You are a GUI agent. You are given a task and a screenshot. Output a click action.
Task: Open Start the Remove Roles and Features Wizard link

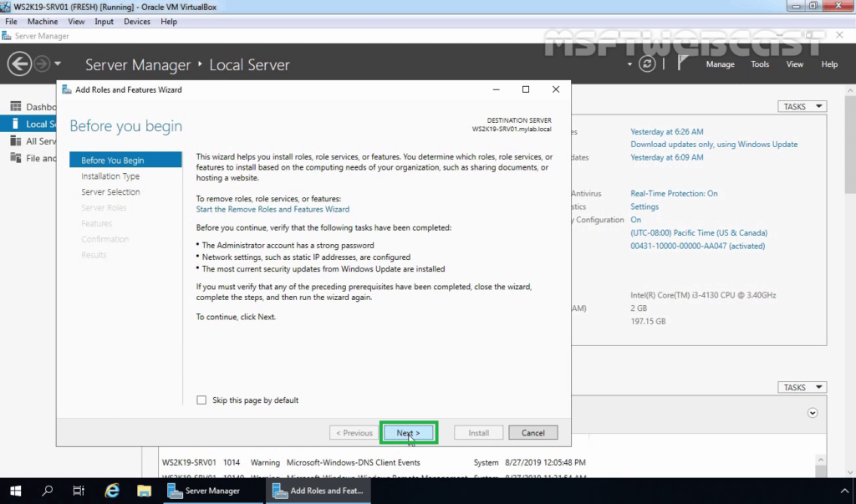(x=273, y=209)
